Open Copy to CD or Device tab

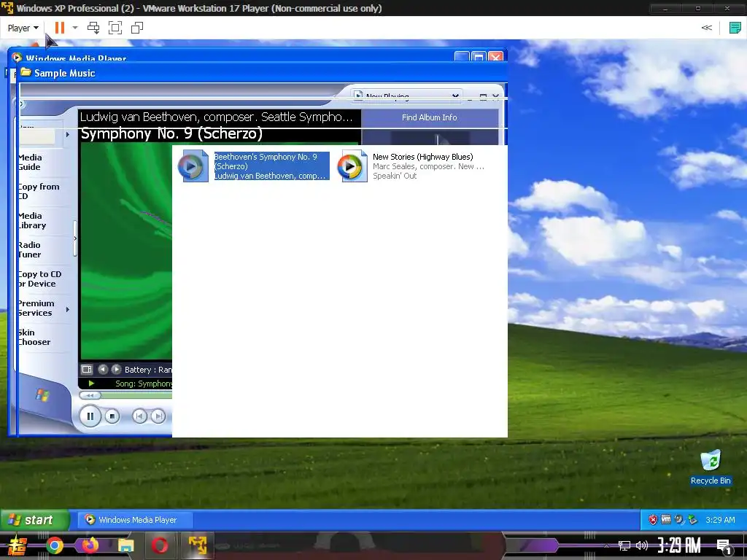tap(40, 279)
